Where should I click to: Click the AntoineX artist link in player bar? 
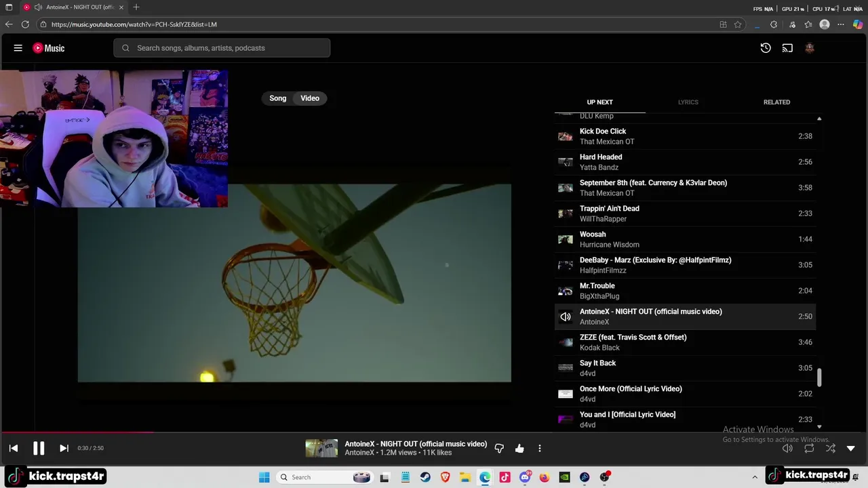point(359,453)
